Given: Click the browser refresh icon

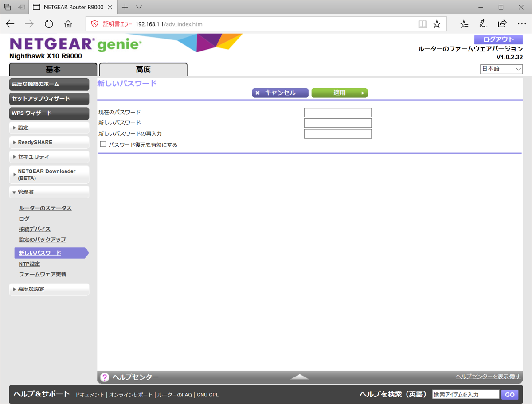Looking at the screenshot, I should click(x=49, y=24).
